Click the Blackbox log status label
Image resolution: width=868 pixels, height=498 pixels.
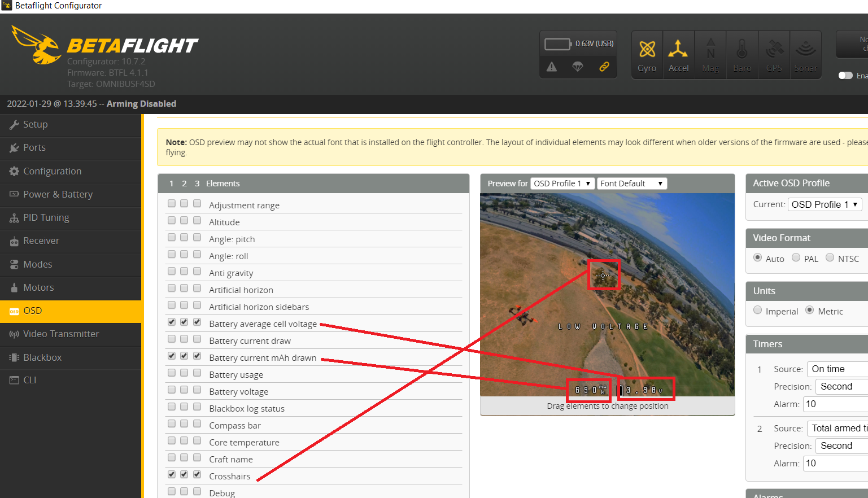(247, 409)
